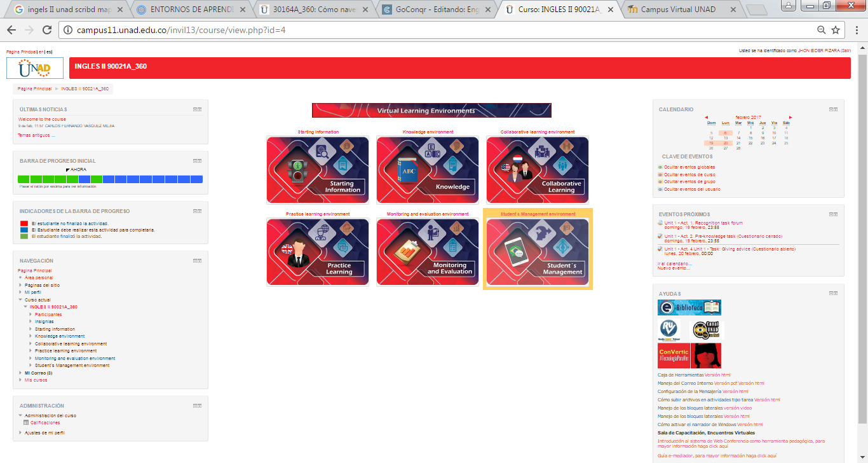
Task: Click the 'Ir al calendario' link
Action: tap(675, 263)
